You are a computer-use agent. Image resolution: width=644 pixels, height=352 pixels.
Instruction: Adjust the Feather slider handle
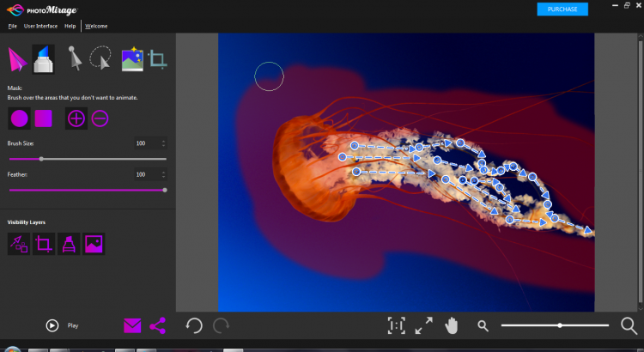tap(165, 191)
